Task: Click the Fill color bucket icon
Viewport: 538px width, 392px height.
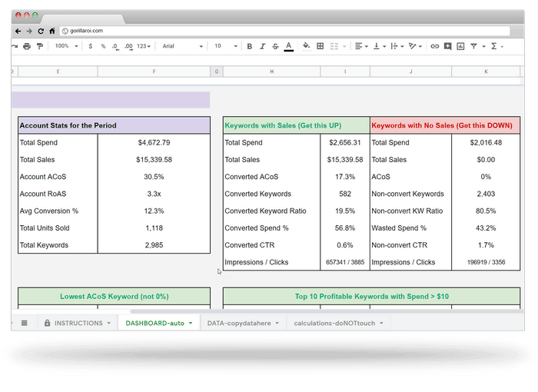Action: coord(306,46)
